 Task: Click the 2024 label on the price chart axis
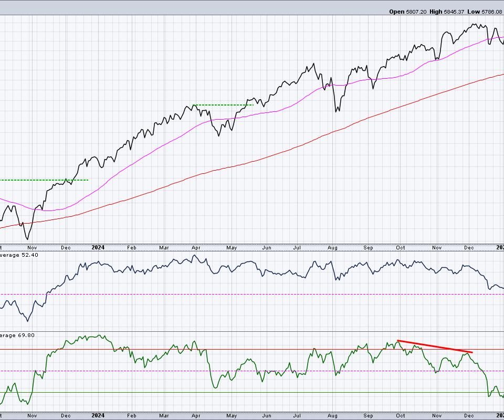(x=97, y=247)
